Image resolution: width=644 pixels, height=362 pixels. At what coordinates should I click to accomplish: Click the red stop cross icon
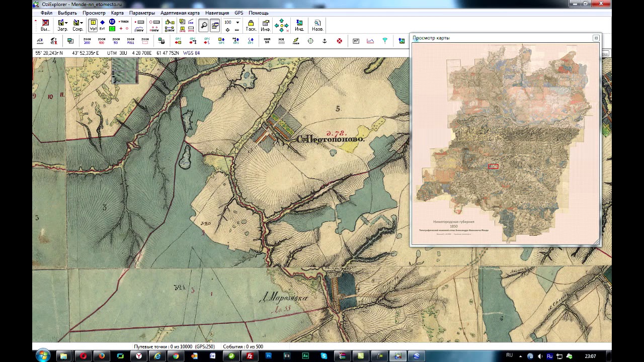pos(339,41)
